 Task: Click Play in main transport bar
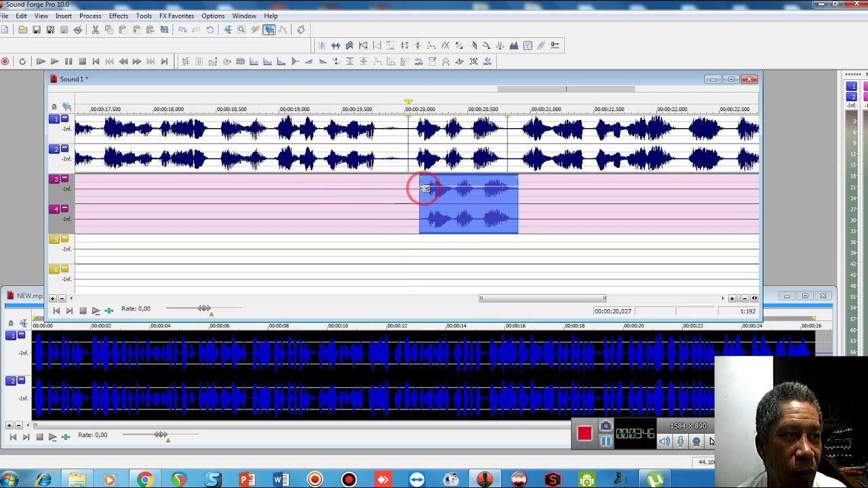54,62
